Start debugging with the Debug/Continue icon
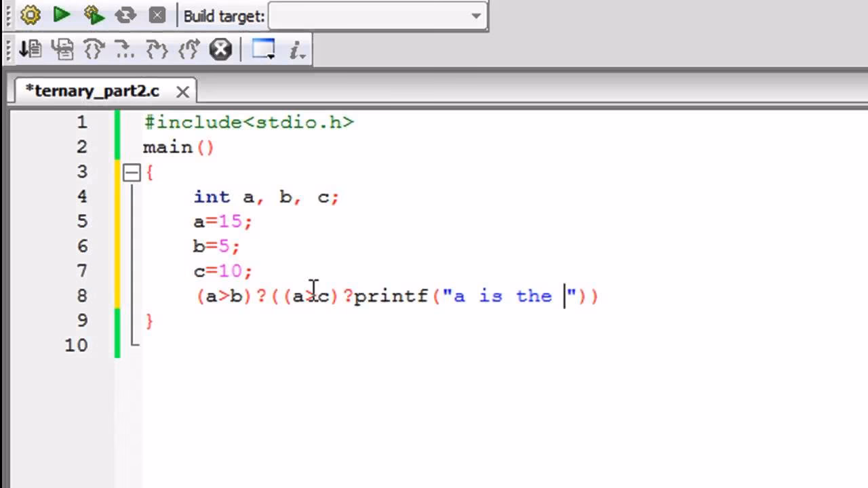Image resolution: width=868 pixels, height=488 pixels. 31,49
